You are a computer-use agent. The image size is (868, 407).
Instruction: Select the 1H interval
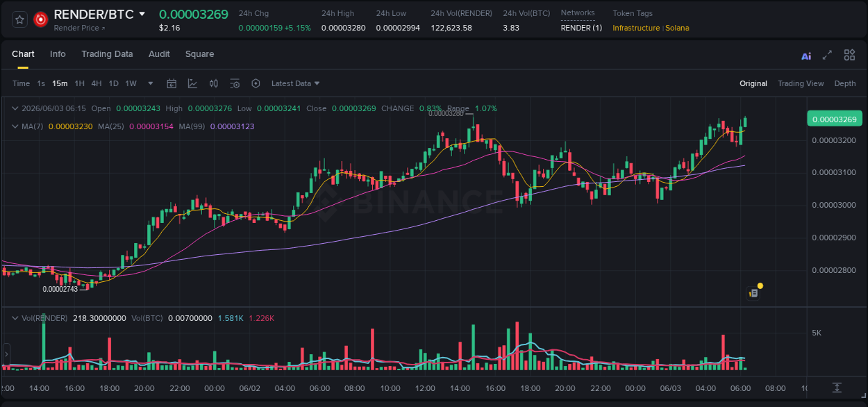(79, 83)
